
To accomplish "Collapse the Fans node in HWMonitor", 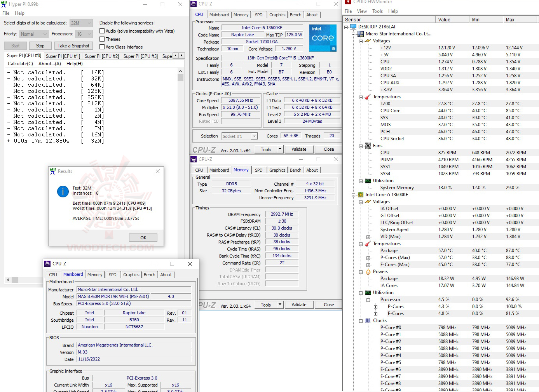I will (361, 146).
